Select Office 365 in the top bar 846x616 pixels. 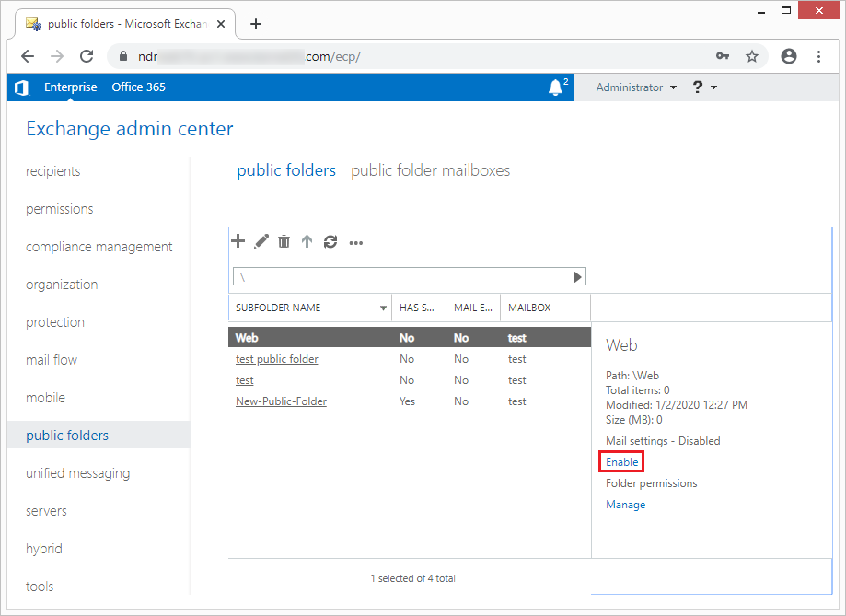tap(139, 87)
